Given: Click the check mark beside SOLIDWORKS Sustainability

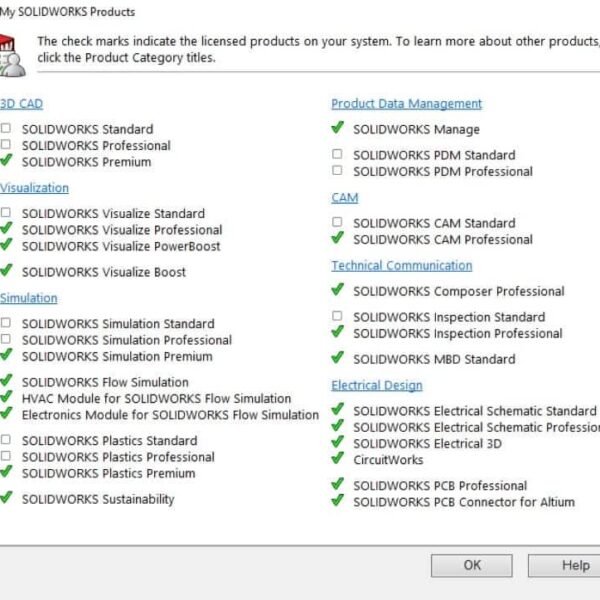Looking at the screenshot, I should tap(7, 498).
